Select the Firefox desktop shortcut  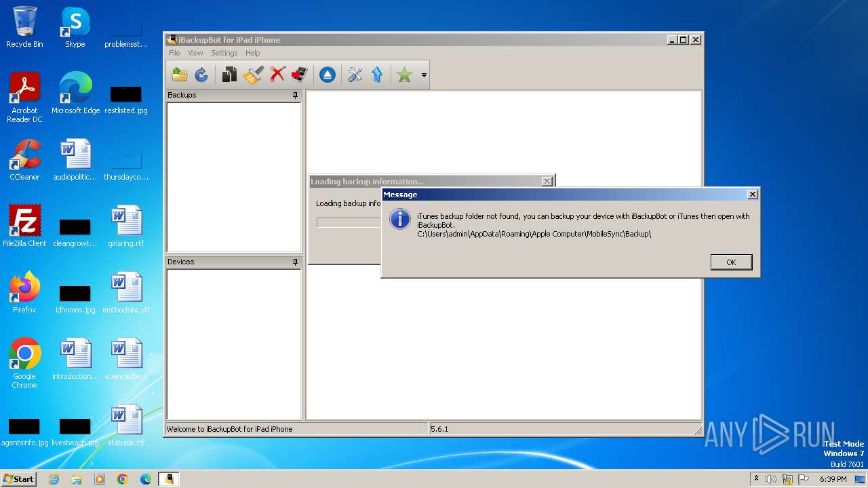click(x=24, y=293)
